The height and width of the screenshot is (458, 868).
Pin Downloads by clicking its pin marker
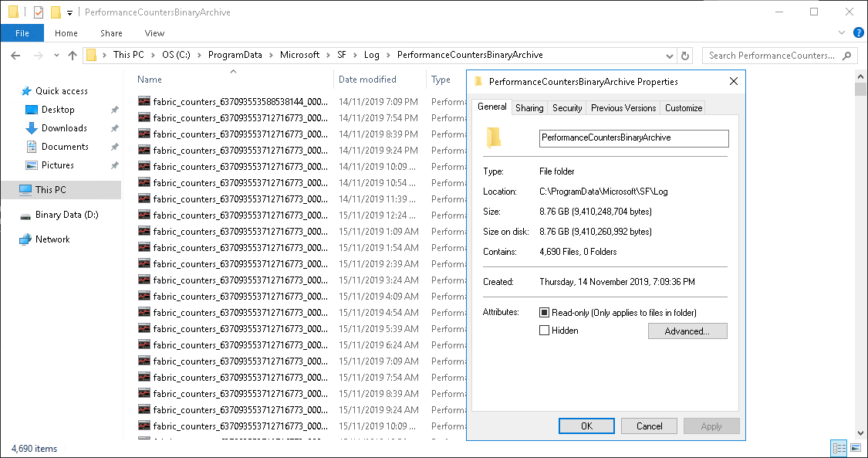[114, 128]
